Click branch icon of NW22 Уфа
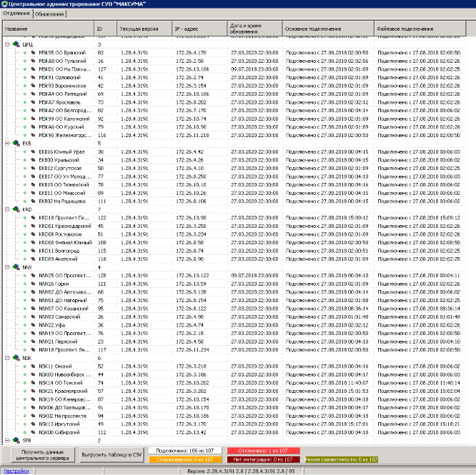Screen dimensions: 476x475 tap(33, 325)
